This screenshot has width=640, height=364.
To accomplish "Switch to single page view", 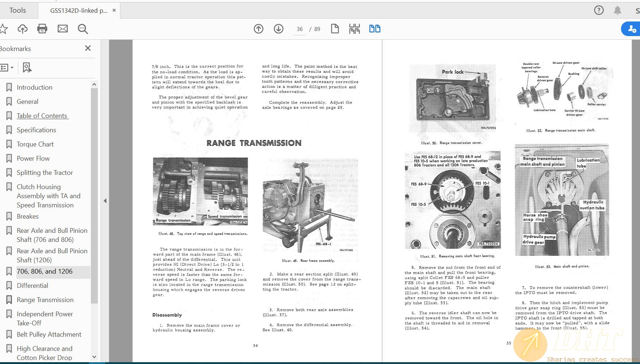I will pos(335,29).
